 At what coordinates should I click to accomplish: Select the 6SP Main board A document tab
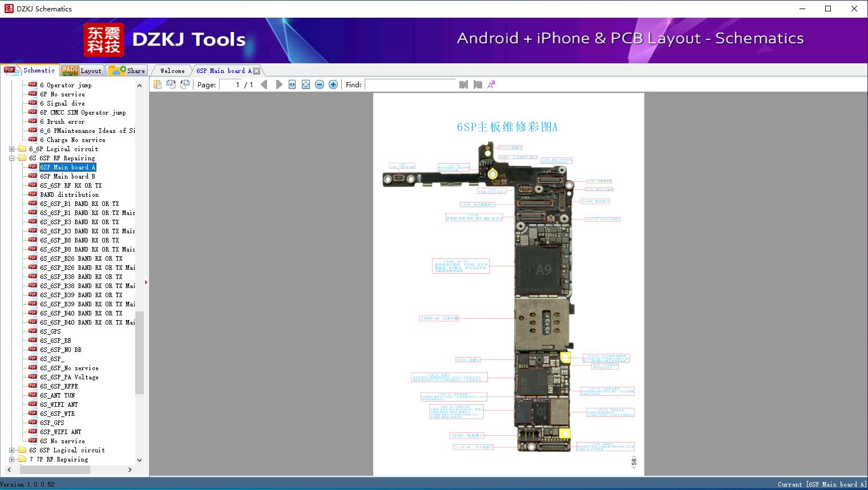224,71
